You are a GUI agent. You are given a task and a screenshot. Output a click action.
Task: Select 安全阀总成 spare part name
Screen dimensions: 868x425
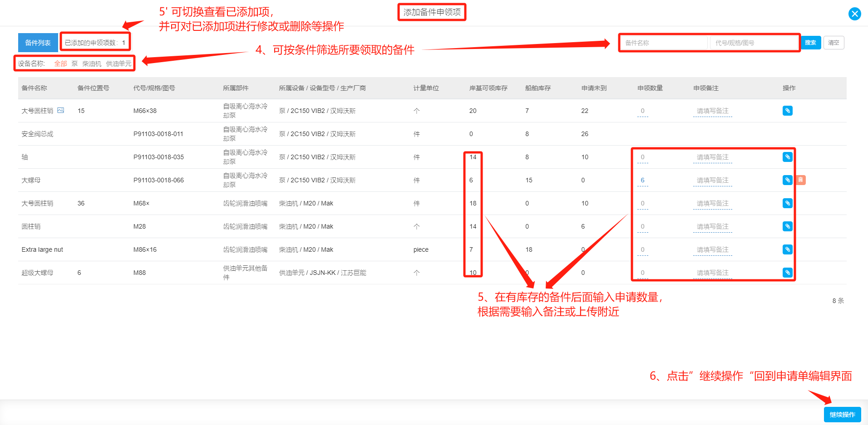pos(37,134)
